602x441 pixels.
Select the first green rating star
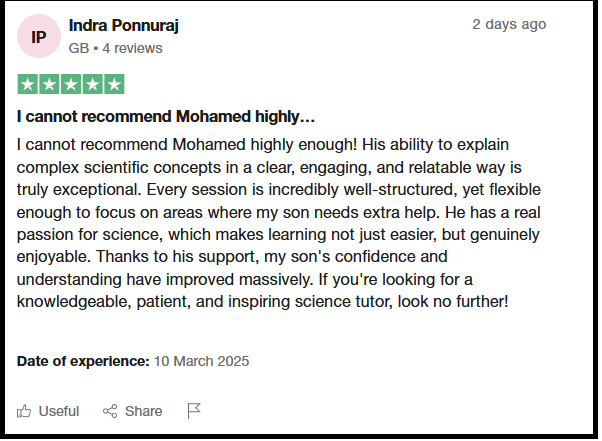pos(28,84)
